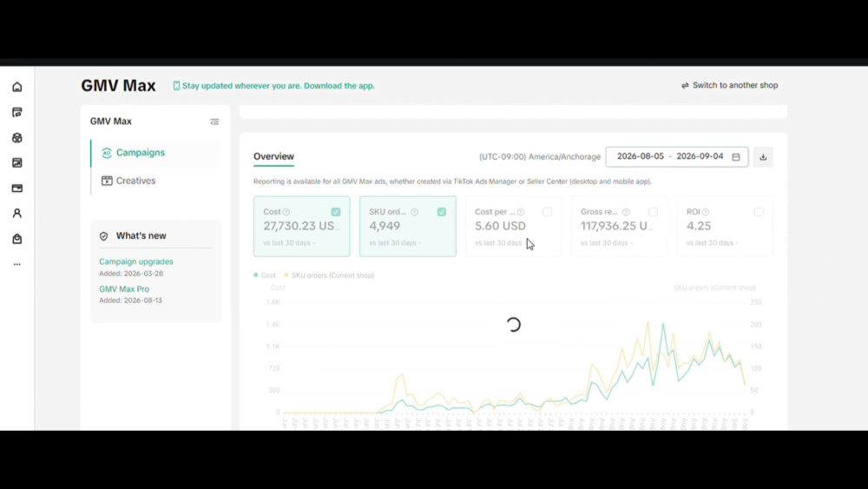The height and width of the screenshot is (489, 868).
Task: Open the Home icon in left sidebar
Action: click(17, 87)
